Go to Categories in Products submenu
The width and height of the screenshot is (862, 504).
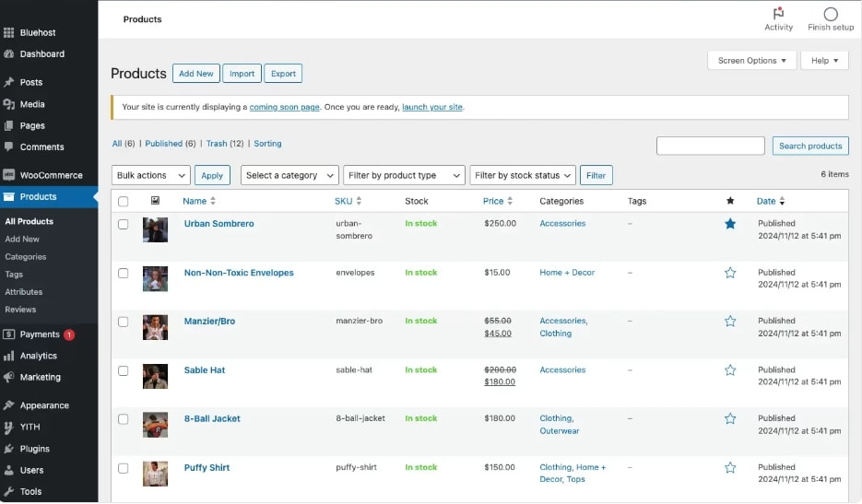(26, 257)
